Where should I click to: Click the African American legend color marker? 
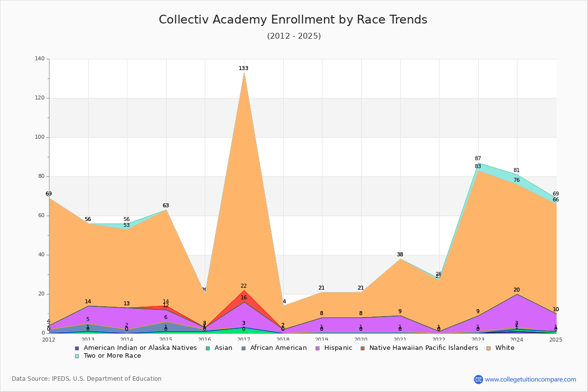[245, 348]
